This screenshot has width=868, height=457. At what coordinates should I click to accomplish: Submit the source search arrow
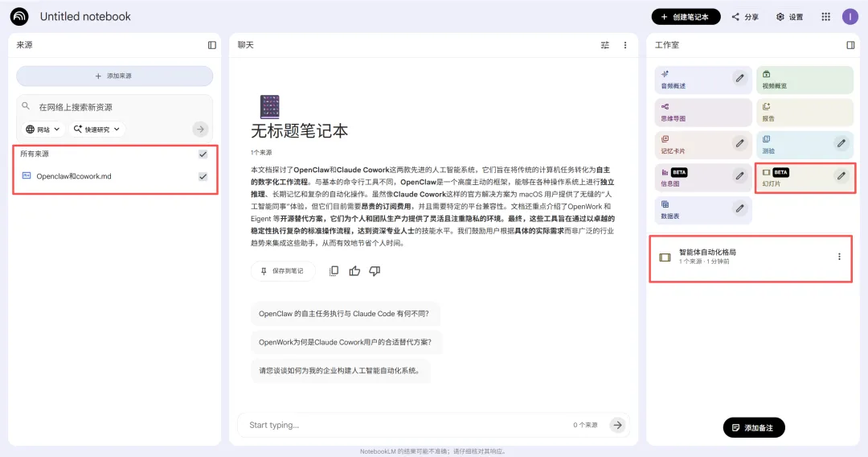(200, 129)
